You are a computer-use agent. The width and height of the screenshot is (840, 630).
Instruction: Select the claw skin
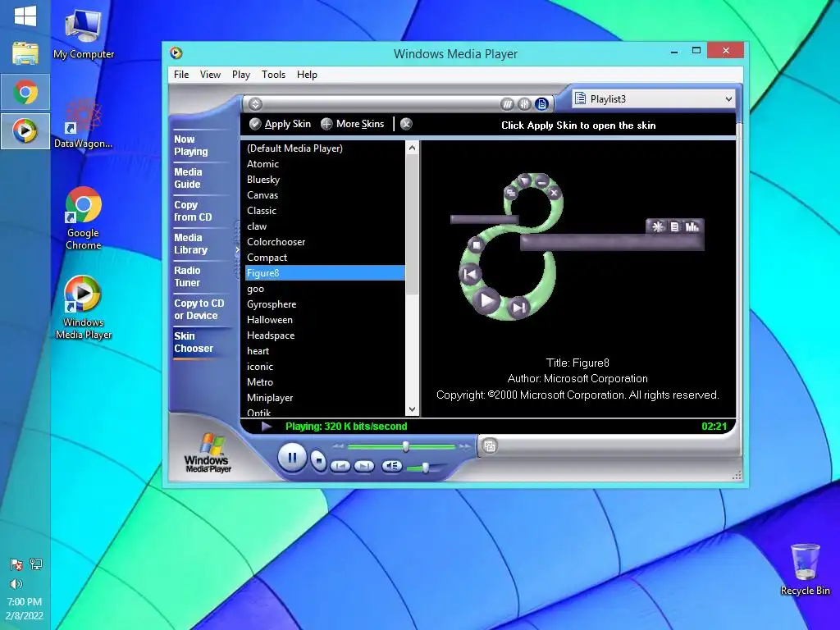325,226
